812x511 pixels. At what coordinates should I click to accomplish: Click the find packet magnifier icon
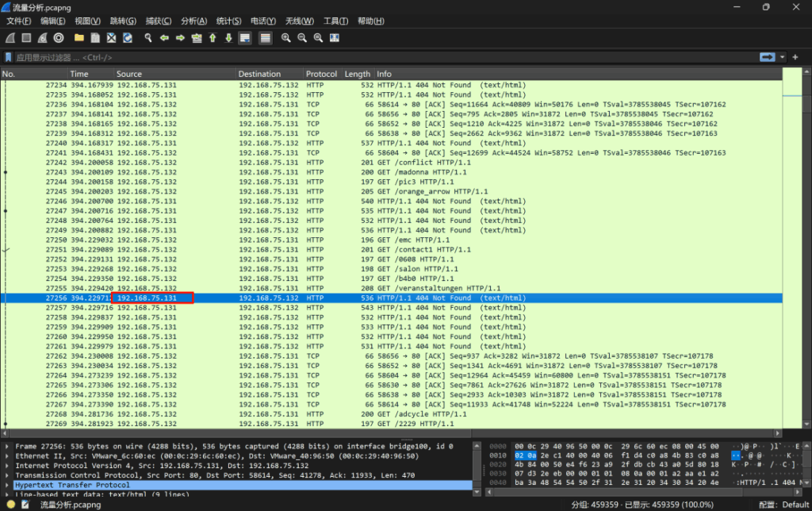pos(147,38)
